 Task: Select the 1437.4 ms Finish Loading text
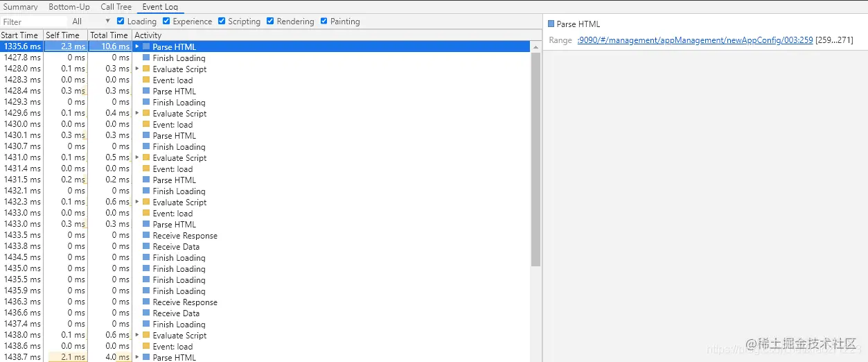179,324
